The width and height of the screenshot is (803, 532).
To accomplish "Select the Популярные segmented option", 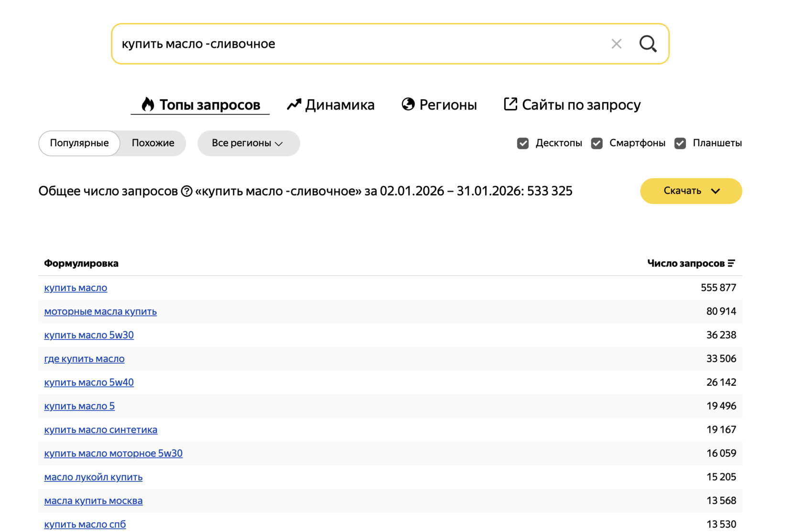I will pos(79,143).
